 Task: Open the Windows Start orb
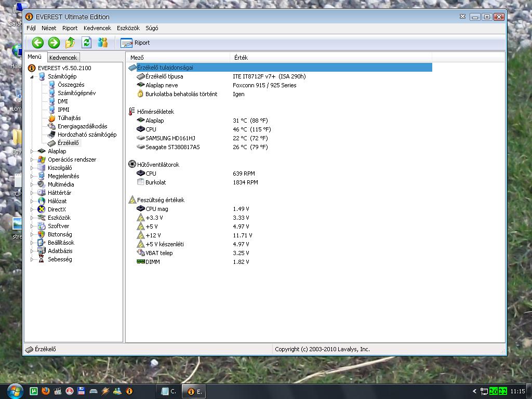[x=15, y=391]
